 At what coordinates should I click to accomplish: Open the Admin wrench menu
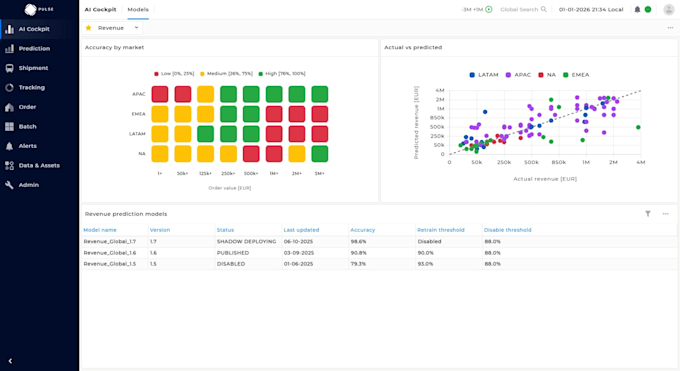click(28, 185)
